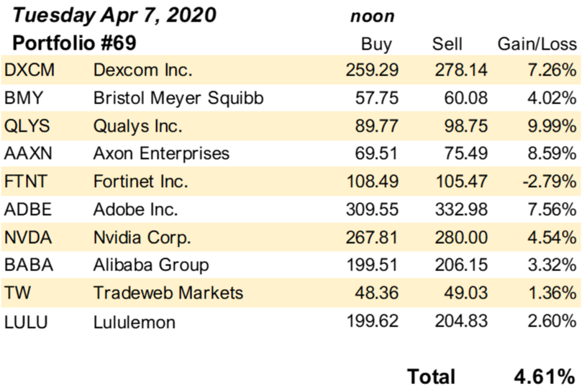Image resolution: width=582 pixels, height=392 pixels.
Task: Select the AAXN ticker cell
Action: pyautogui.click(x=28, y=153)
